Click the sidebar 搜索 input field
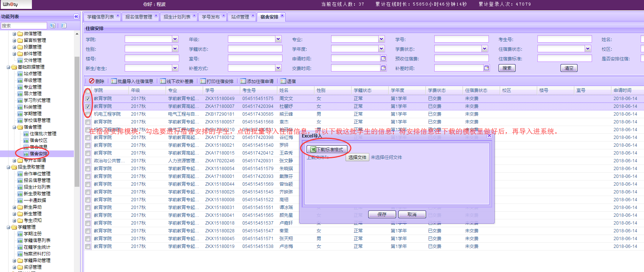644x272 pixels. tap(24, 26)
